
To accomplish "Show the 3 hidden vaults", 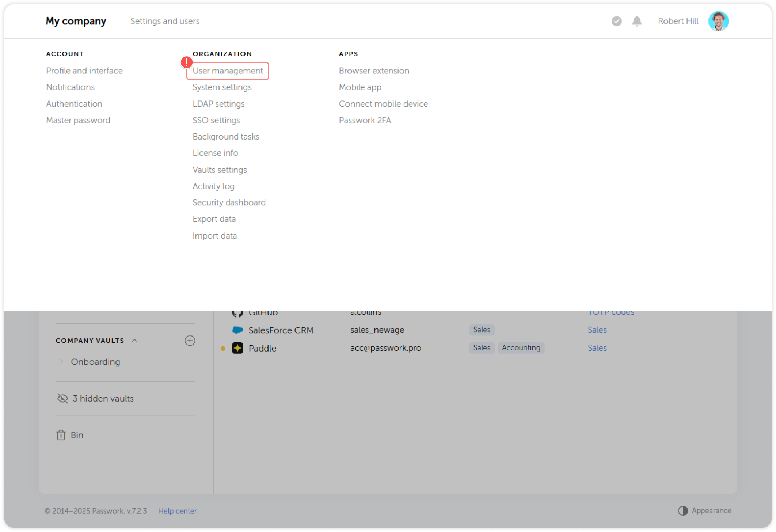I will [103, 398].
